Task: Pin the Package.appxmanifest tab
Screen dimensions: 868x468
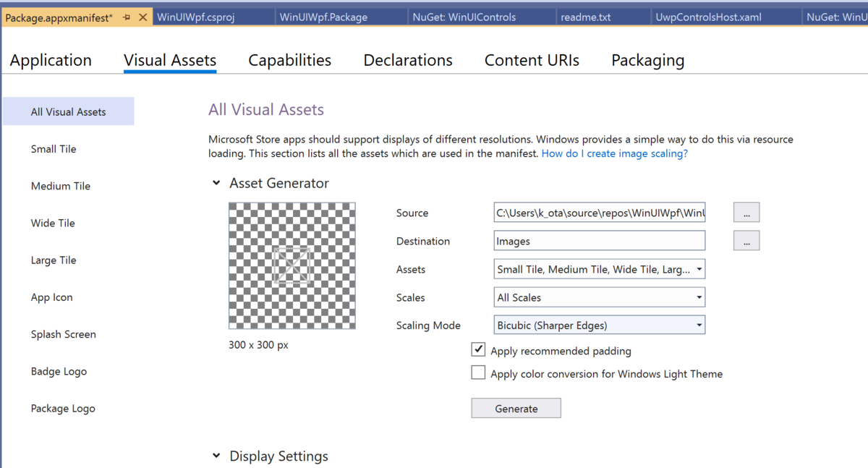Action: point(127,17)
